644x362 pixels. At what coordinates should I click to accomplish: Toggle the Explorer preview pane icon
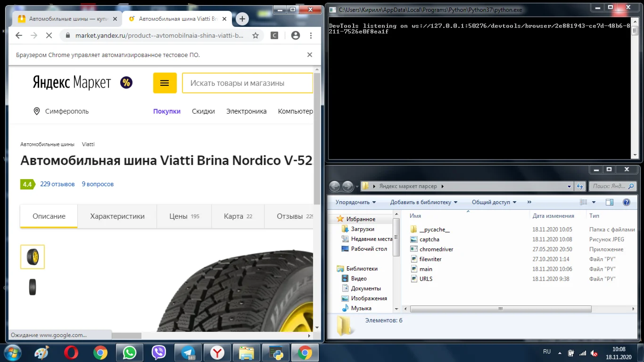[610, 202]
